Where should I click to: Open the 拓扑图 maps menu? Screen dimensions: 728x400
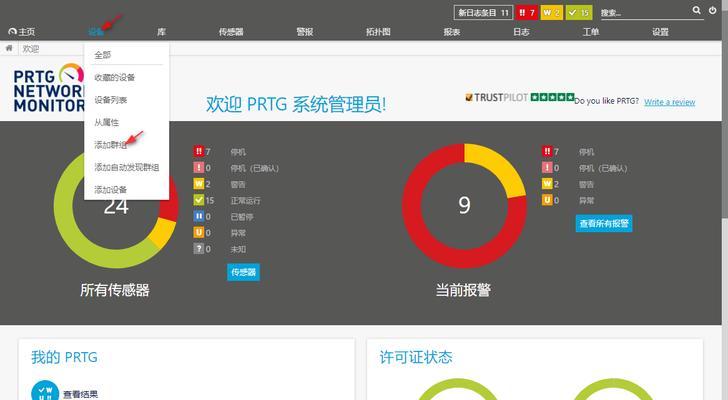point(378,32)
